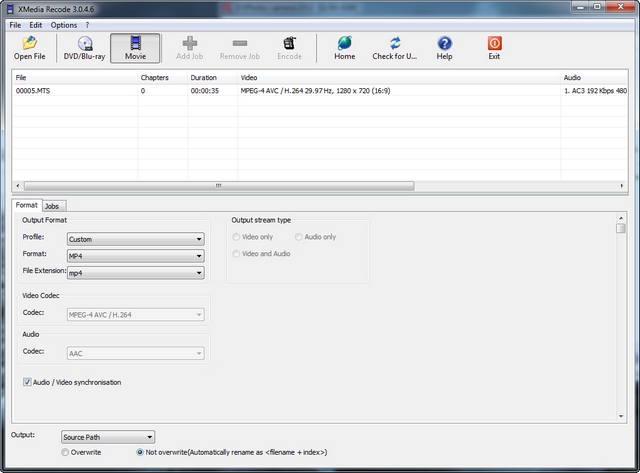The image size is (640, 473).
Task: Toggle Audio / Video synchronisation checkbox
Action: tap(28, 382)
